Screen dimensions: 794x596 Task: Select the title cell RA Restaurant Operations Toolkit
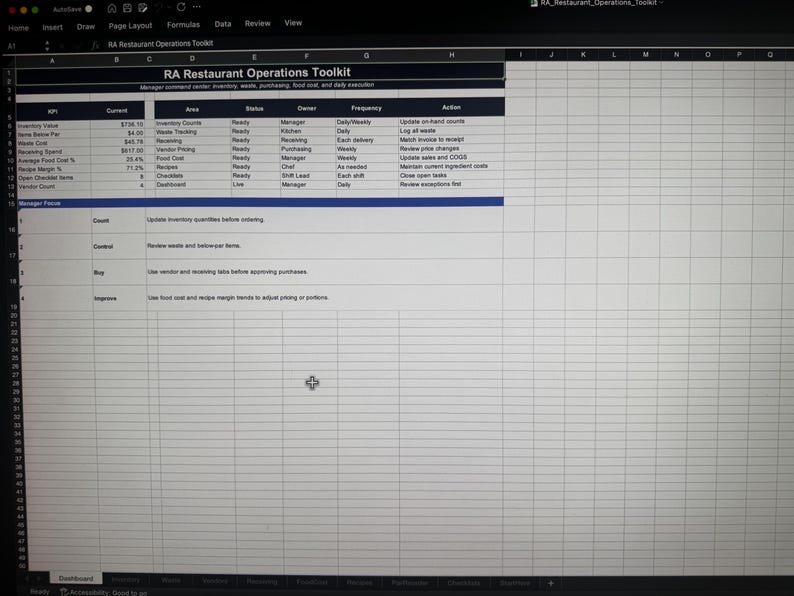tap(260, 73)
